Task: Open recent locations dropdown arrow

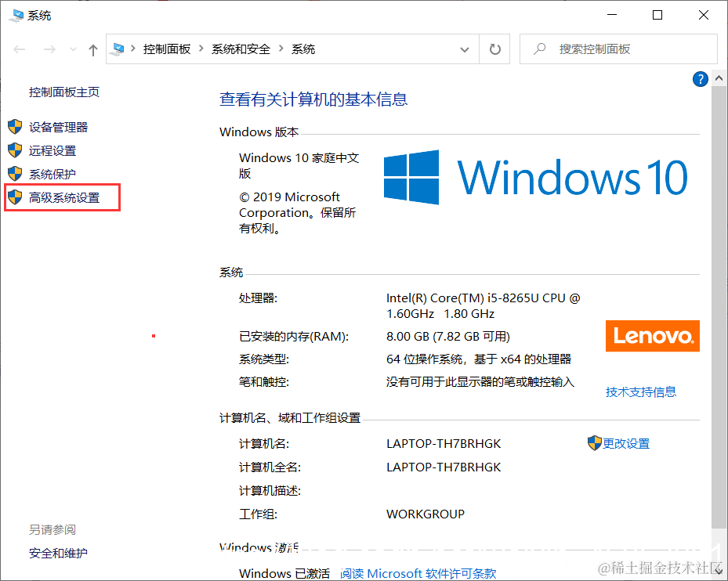Action: click(73, 49)
